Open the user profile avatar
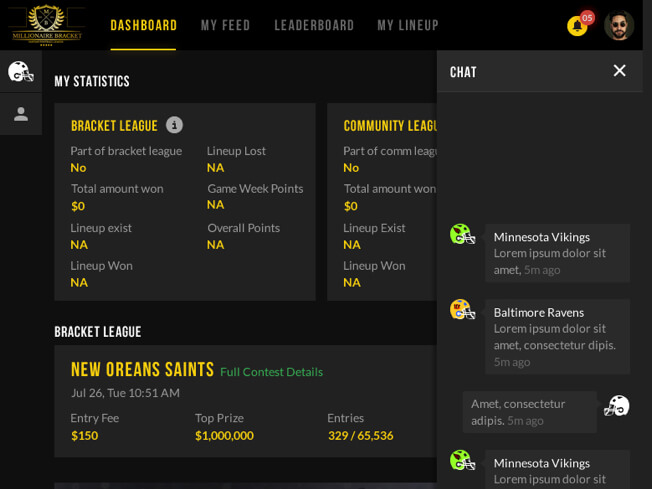 click(619, 25)
